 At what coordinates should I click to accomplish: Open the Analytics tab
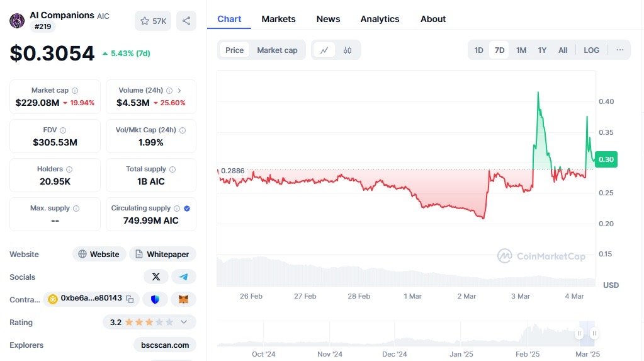[x=380, y=19]
